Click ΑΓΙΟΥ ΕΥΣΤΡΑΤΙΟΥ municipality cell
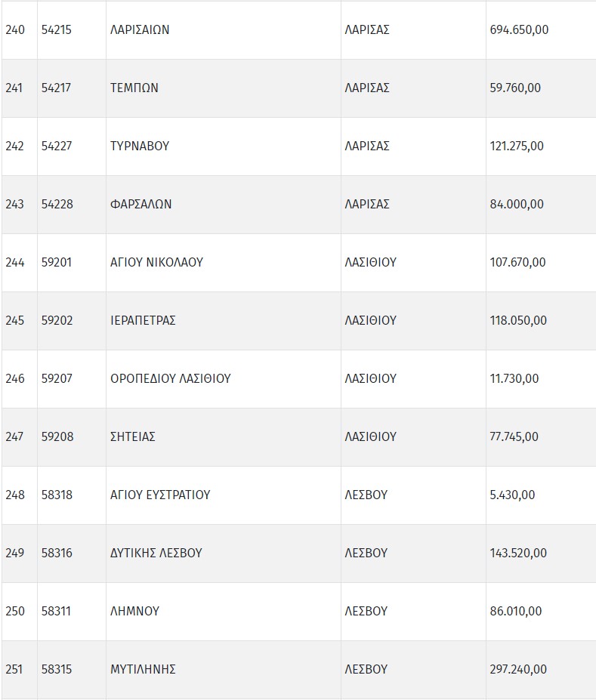Image resolution: width=596 pixels, height=700 pixels. tap(160, 495)
